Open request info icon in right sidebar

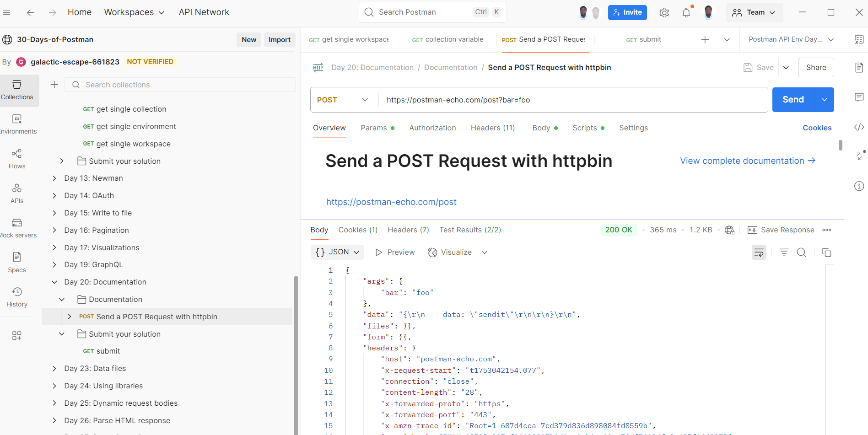click(859, 186)
